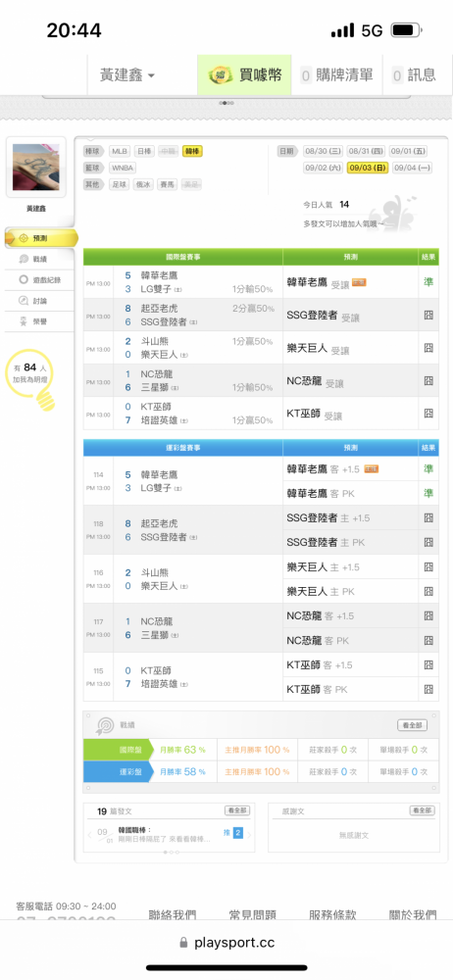Click the 黃建鑫 profile avatar thumbnail
453x980 pixels.
pos(35,168)
